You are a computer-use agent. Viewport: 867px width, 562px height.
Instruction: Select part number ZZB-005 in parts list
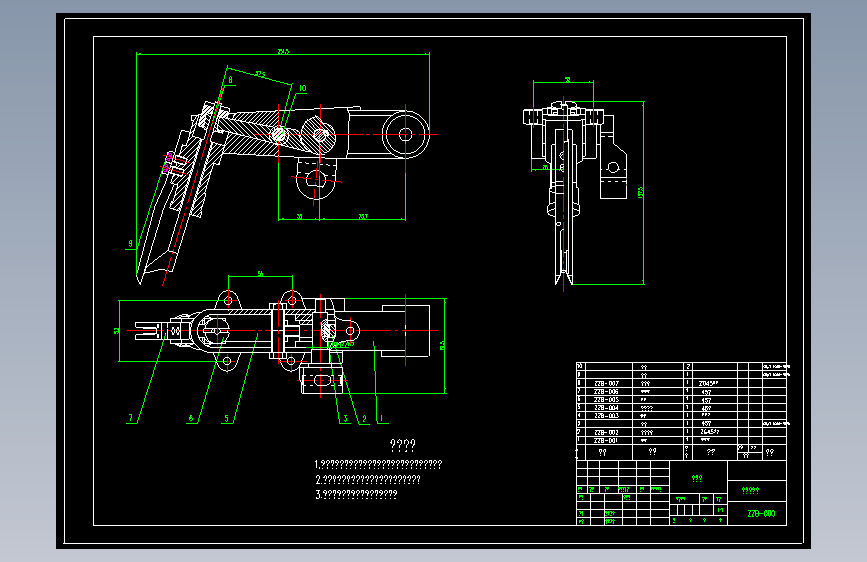606,399
